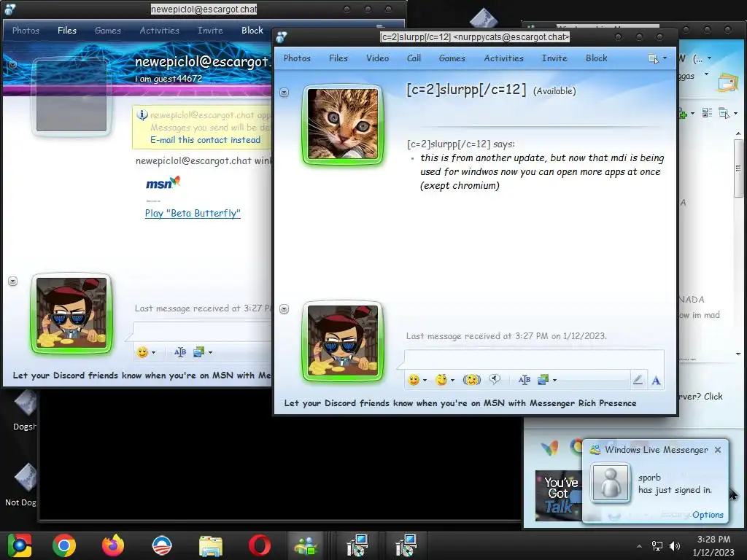Click the volume icon in the system tray
The height and width of the screenshot is (560, 747).
pyautogui.click(x=675, y=545)
